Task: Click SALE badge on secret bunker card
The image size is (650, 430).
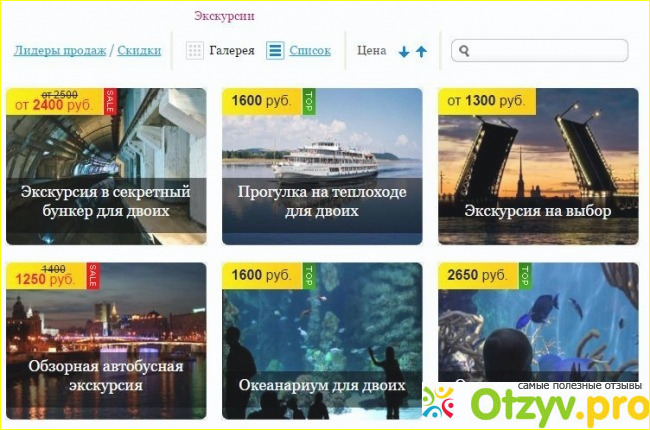Action: point(109,101)
